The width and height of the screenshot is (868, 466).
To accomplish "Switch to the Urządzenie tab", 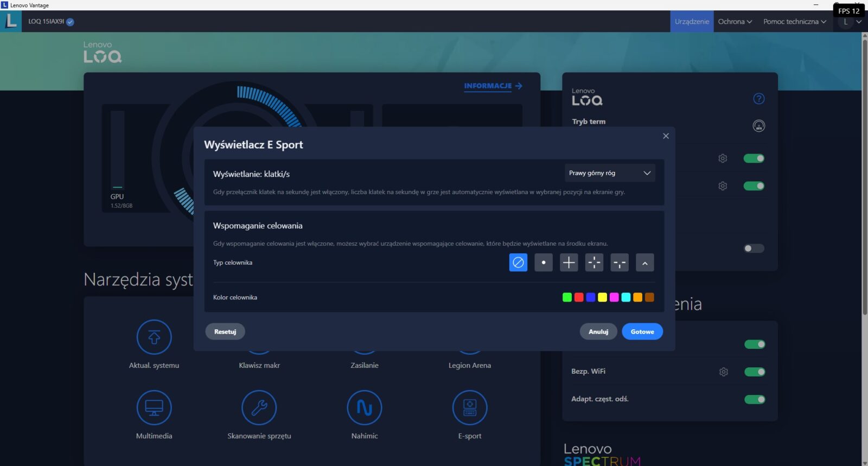I will (x=692, y=22).
